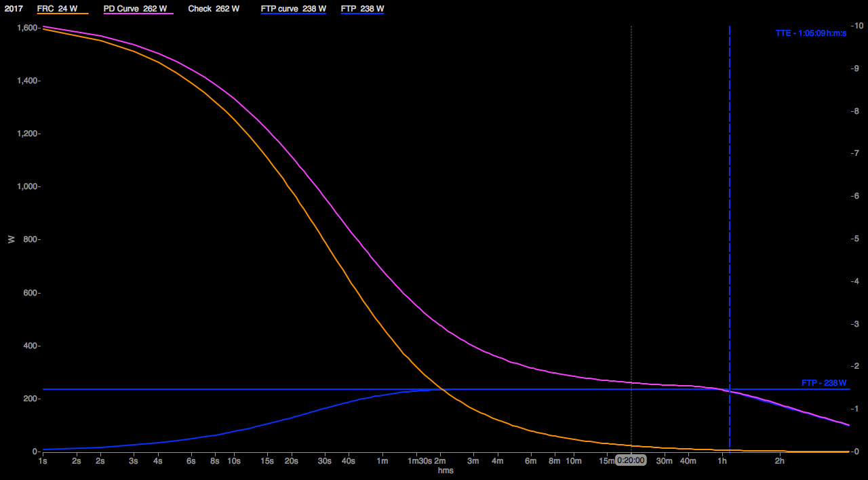Toggle the PD Curve 262 W legend entry

tap(134, 9)
